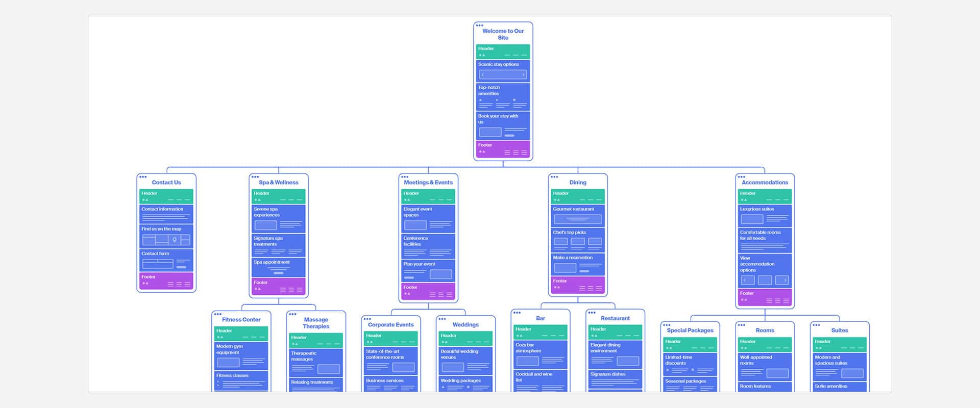
Task: Select the purple Footer section of the home page
Action: coord(503,149)
